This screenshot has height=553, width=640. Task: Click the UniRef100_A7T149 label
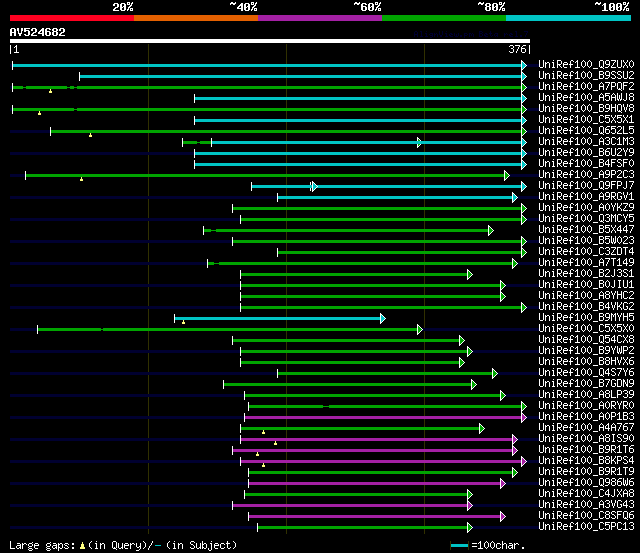586,263
